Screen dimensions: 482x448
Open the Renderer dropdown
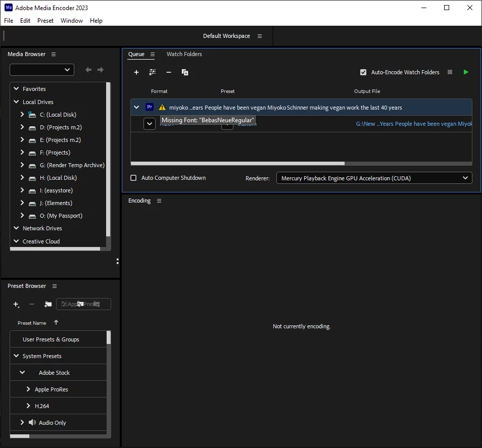pyautogui.click(x=374, y=178)
